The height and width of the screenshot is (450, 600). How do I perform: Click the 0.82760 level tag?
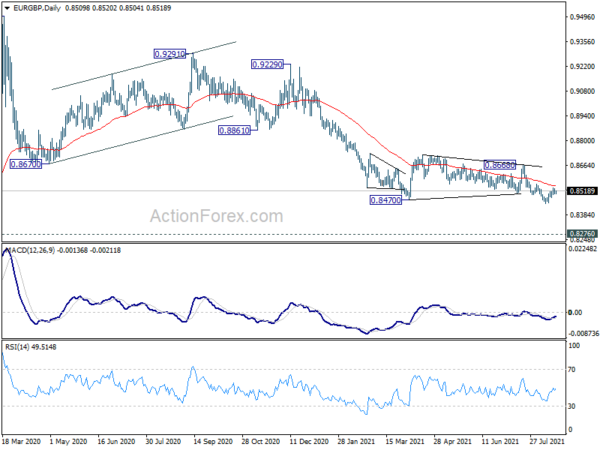pyautogui.click(x=582, y=233)
